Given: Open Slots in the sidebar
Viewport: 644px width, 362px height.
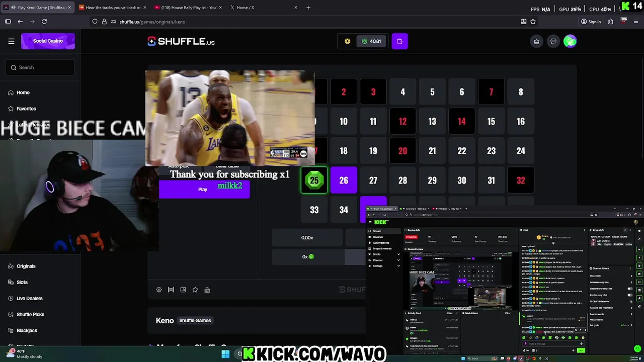Looking at the screenshot, I should click(x=22, y=282).
